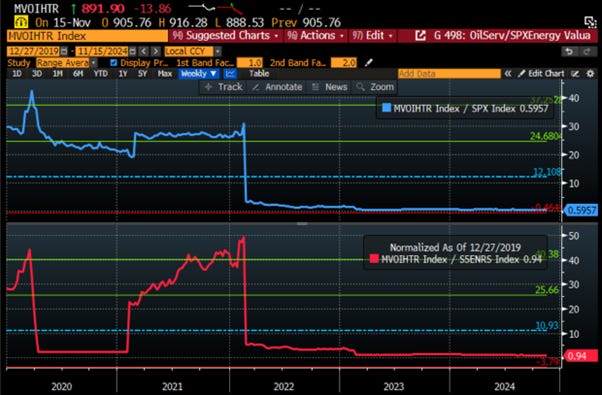
Task: Click the 2022 label on time axis
Action: coord(283,387)
